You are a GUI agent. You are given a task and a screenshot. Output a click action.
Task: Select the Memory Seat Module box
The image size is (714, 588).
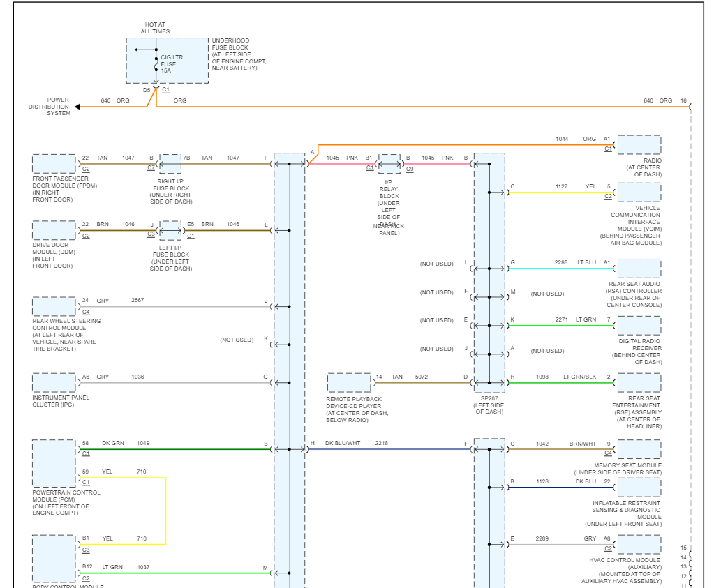(639, 449)
